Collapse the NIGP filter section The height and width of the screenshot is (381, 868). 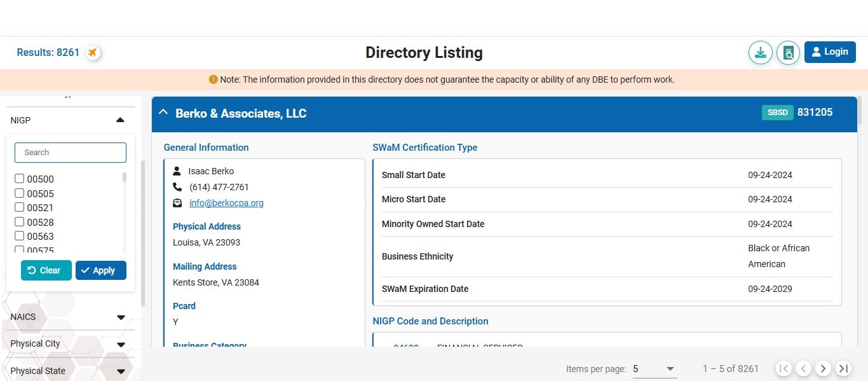coord(121,120)
